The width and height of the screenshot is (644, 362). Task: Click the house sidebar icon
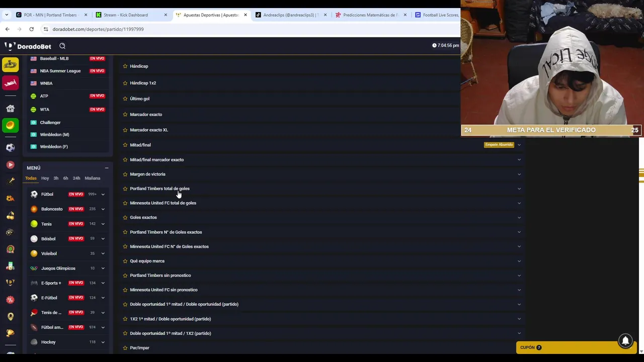click(x=10, y=108)
